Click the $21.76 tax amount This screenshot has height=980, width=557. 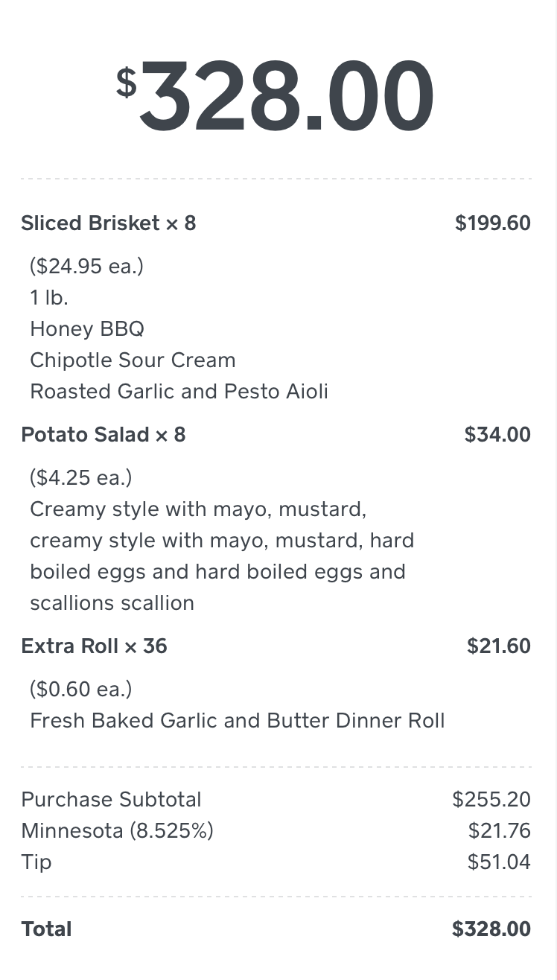(x=500, y=831)
